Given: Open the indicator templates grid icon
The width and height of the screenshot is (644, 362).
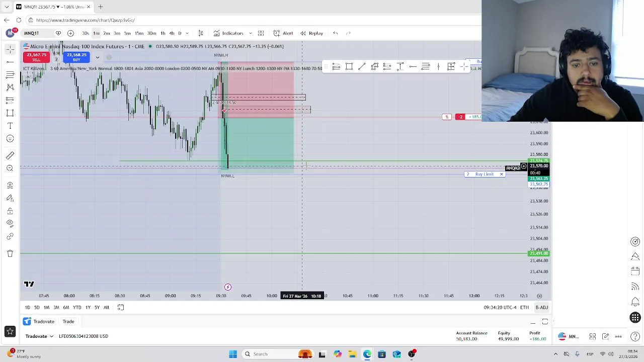Looking at the screenshot, I should 261,33.
